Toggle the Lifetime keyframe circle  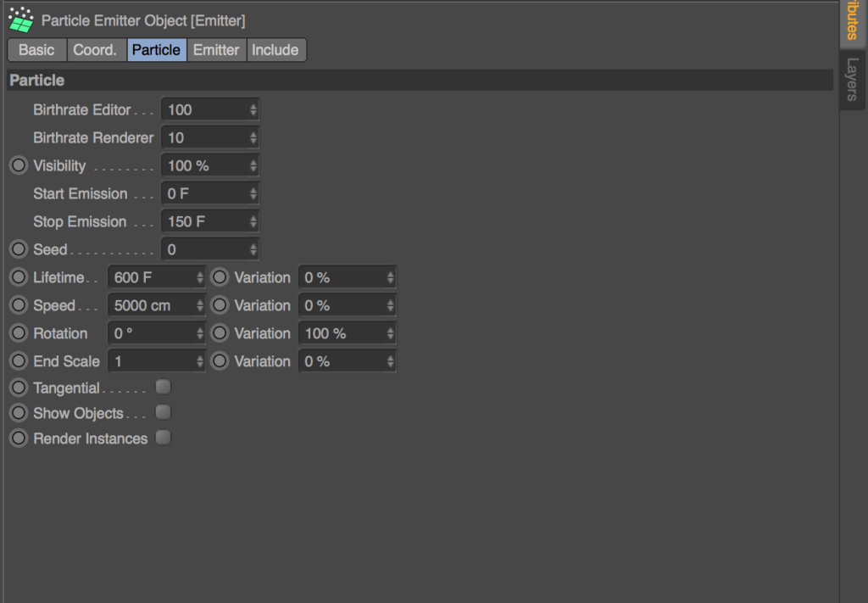[x=19, y=276]
